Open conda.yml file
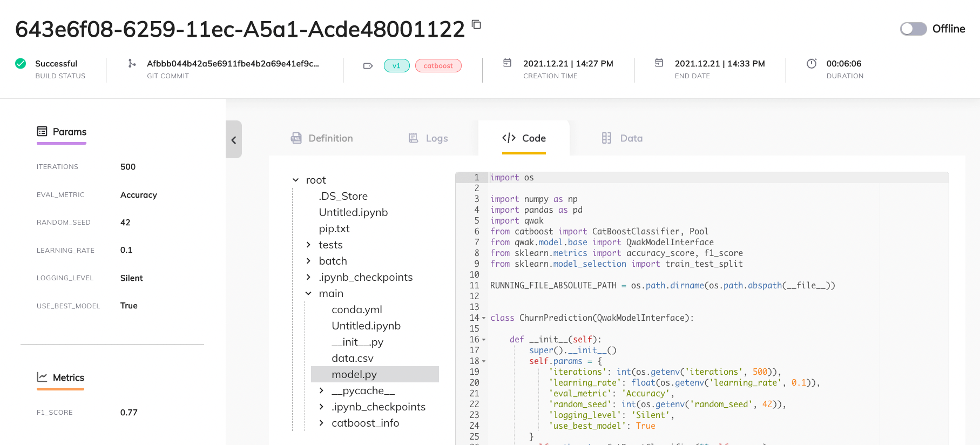980x445 pixels. 357,309
